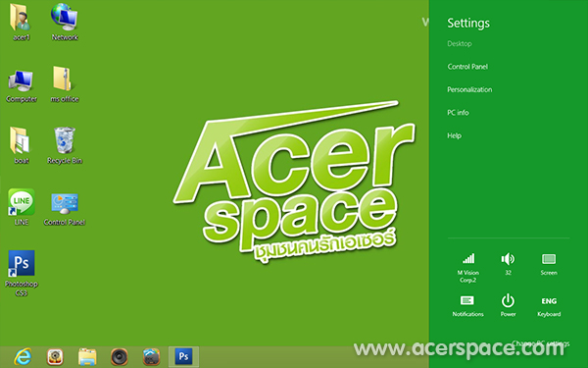
Task: Open the house-icon app in the taskbar
Action: pyautogui.click(x=152, y=357)
